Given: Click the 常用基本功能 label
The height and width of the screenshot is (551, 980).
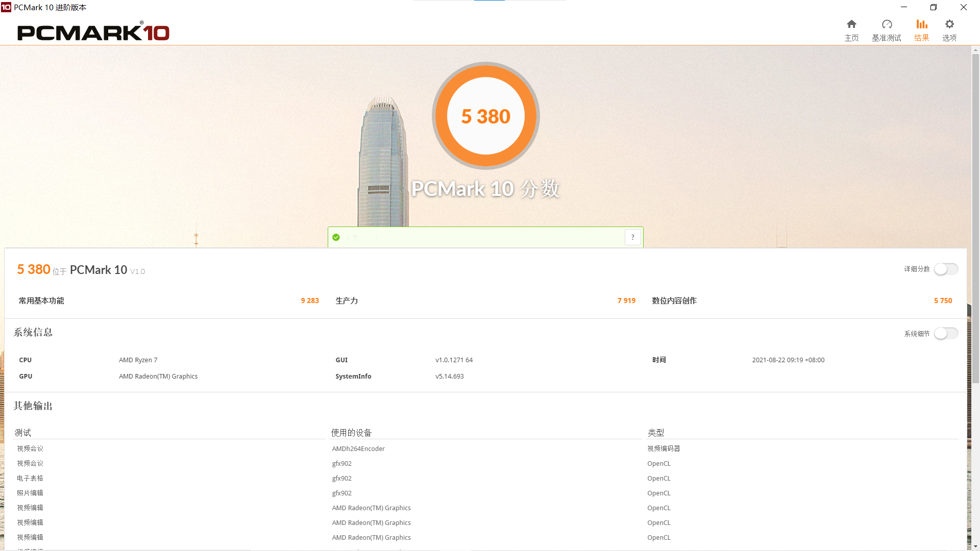Looking at the screenshot, I should tap(41, 301).
